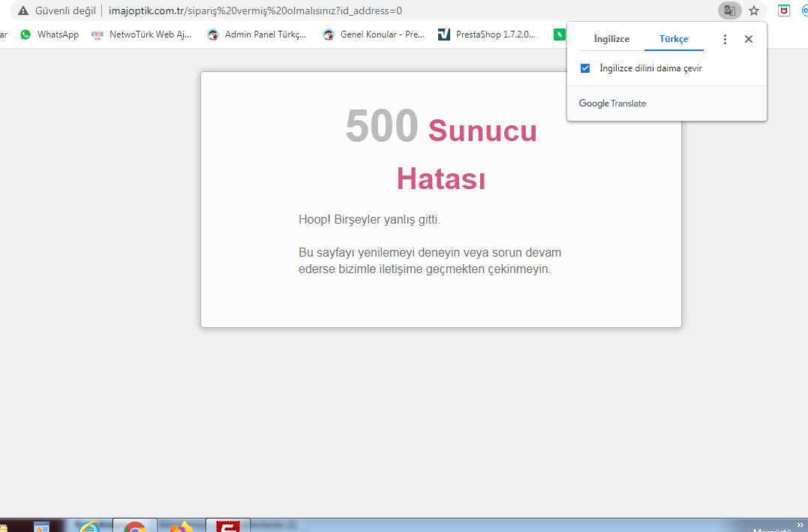Open the WhatsApp bookmark
Image resolution: width=808 pixels, height=532 pixels.
pos(50,35)
